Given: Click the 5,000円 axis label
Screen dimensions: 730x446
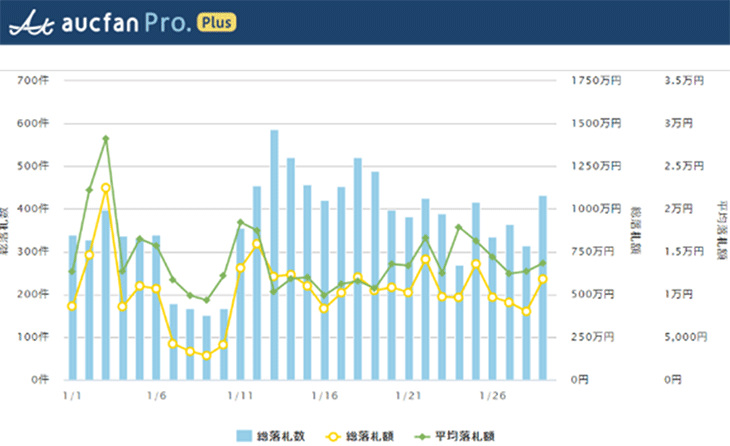Looking at the screenshot, I should click(686, 337).
